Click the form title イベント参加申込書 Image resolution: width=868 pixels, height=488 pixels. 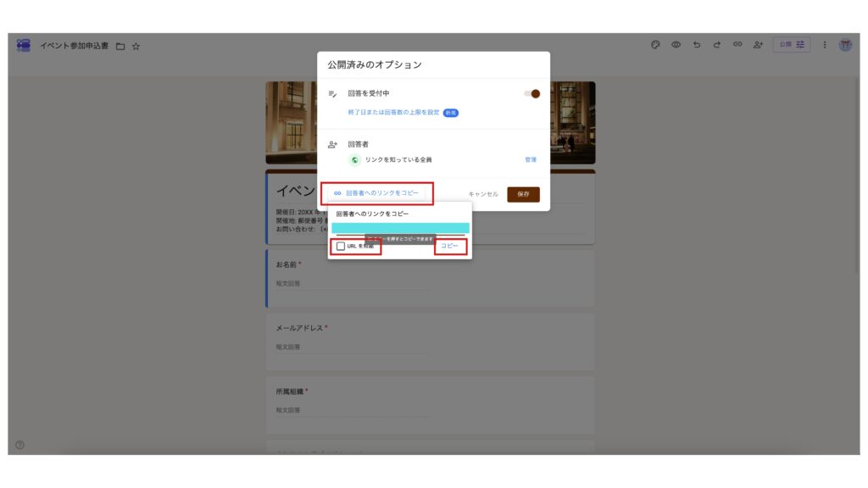75,46
